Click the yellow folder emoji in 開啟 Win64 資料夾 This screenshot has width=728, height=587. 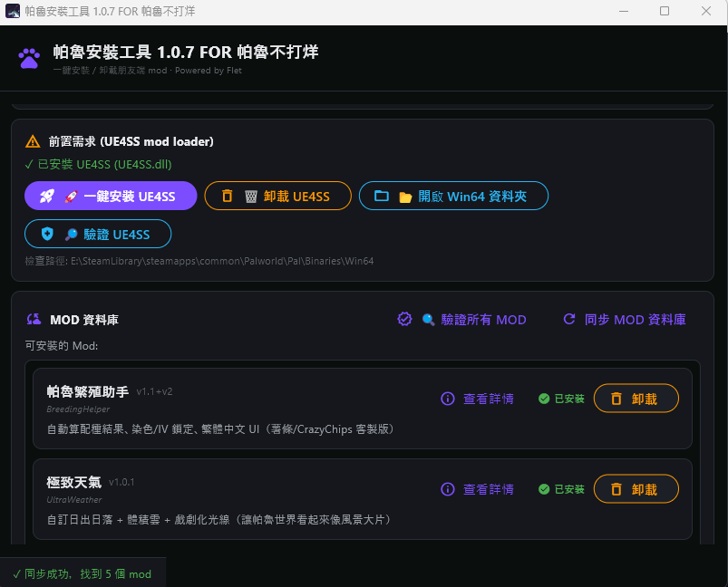pos(405,197)
